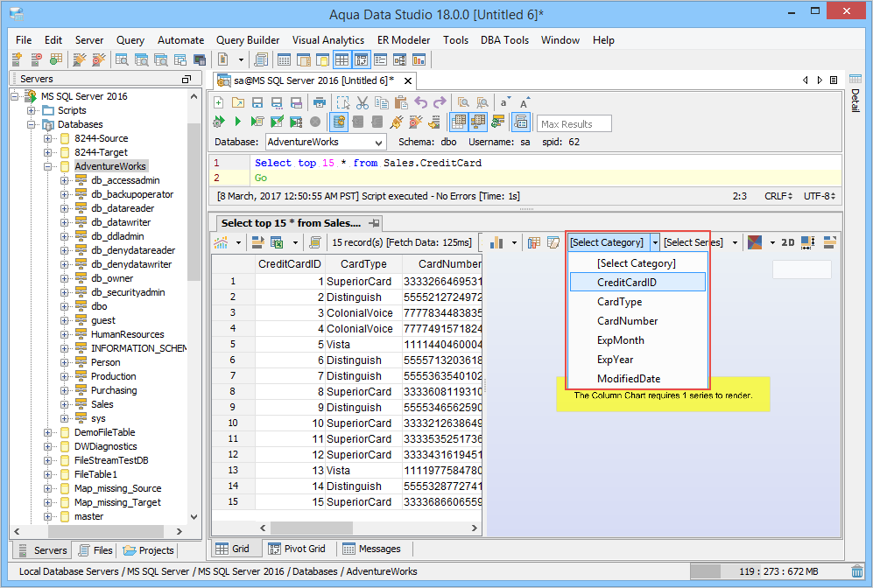Open the chart type dropdown arrow
The image size is (873, 588).
pos(514,242)
